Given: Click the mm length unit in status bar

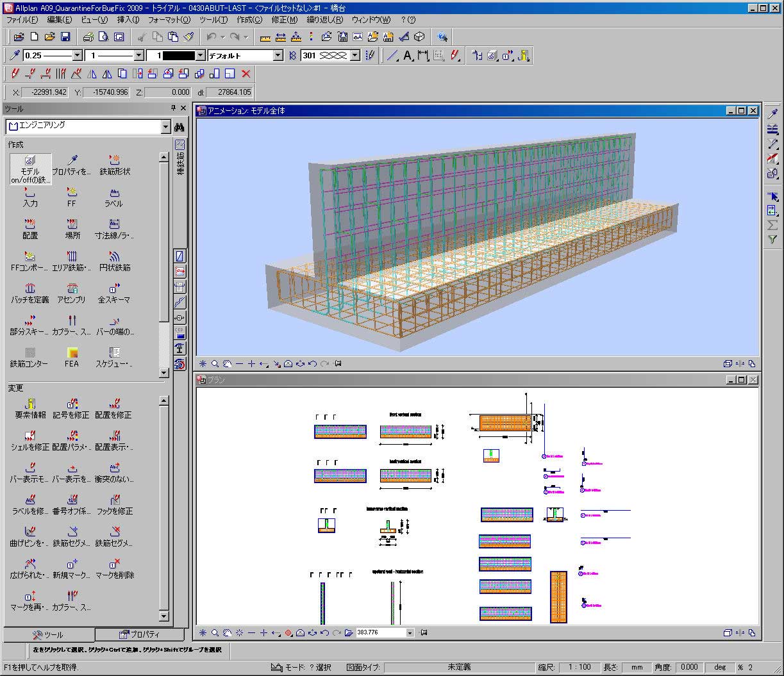Looking at the screenshot, I should (636, 667).
